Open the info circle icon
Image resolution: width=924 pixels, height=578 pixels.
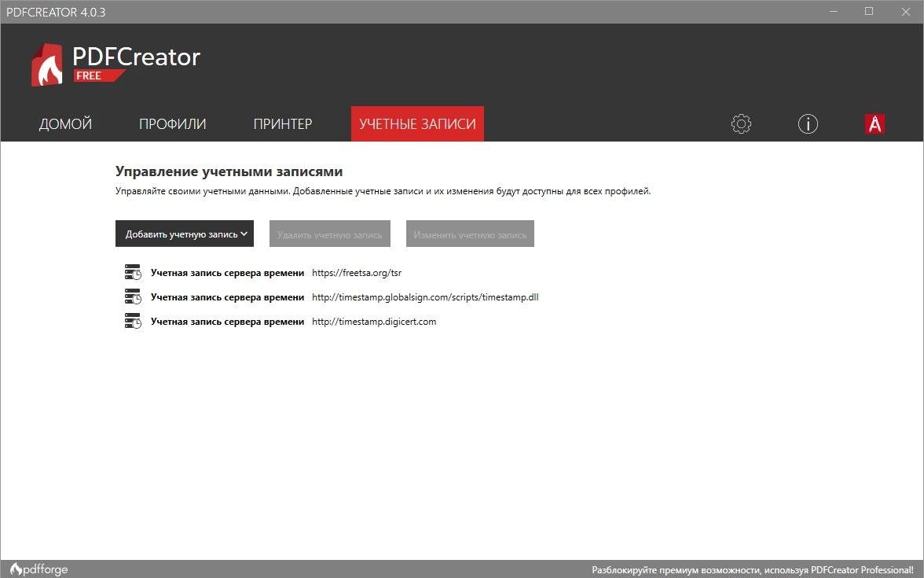[x=808, y=124]
